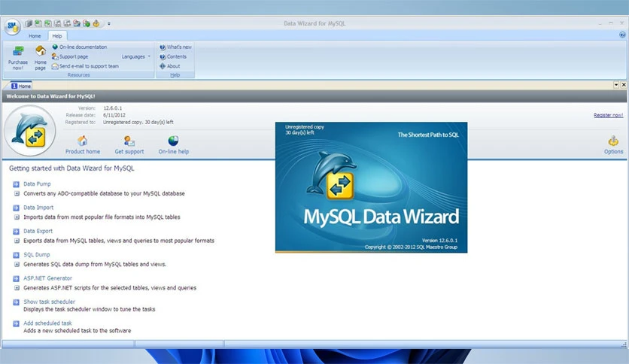Open On-line documentation
Screen dimensions: 629x364
80,47
